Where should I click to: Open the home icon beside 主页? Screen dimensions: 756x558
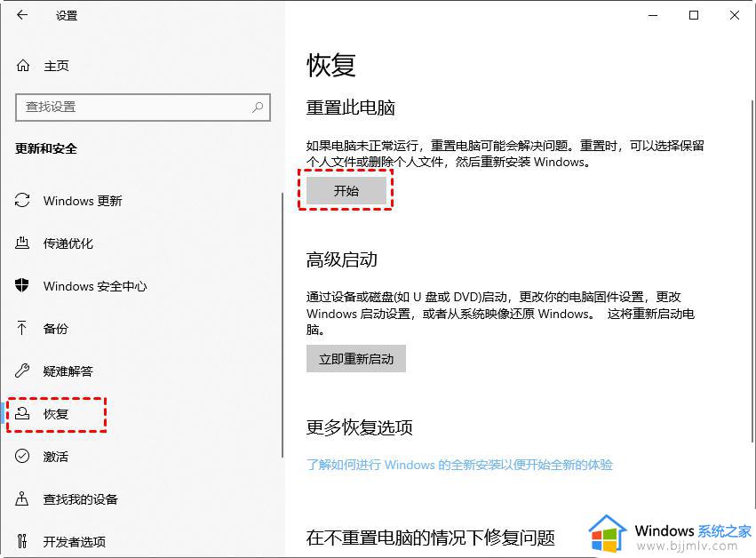[x=23, y=66]
